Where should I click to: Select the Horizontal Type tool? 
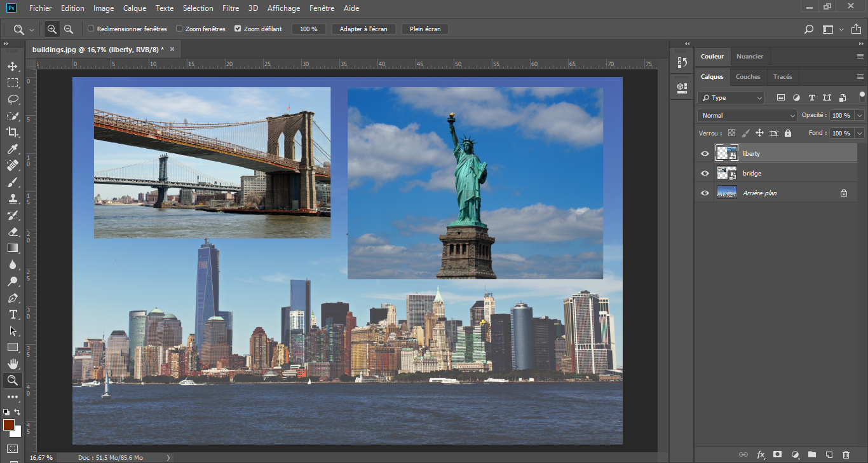[13, 314]
